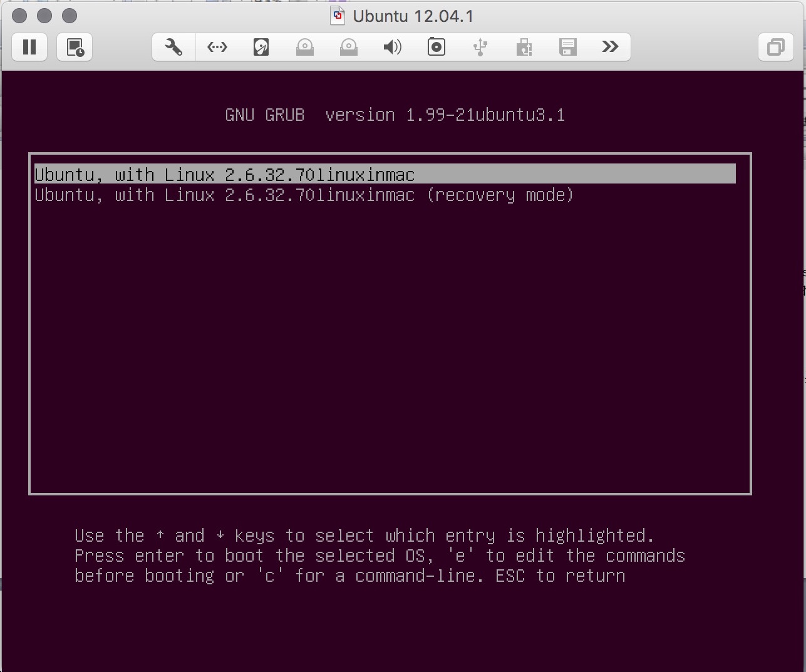Click the red close window button

(x=19, y=16)
